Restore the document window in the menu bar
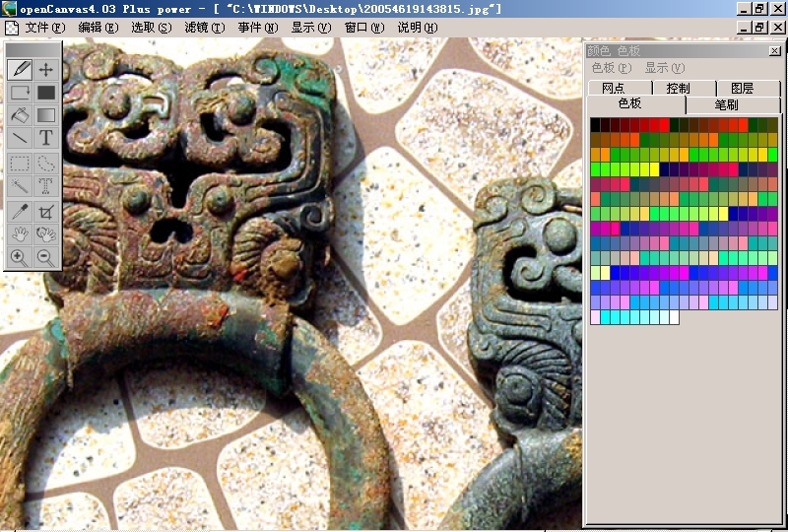Image resolution: width=788 pixels, height=532 pixels. coord(758,28)
